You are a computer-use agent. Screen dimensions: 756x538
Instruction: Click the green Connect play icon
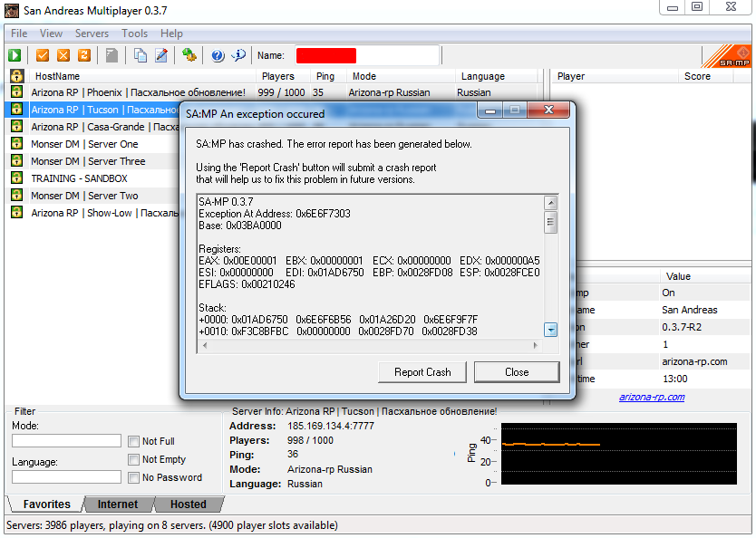[15, 55]
